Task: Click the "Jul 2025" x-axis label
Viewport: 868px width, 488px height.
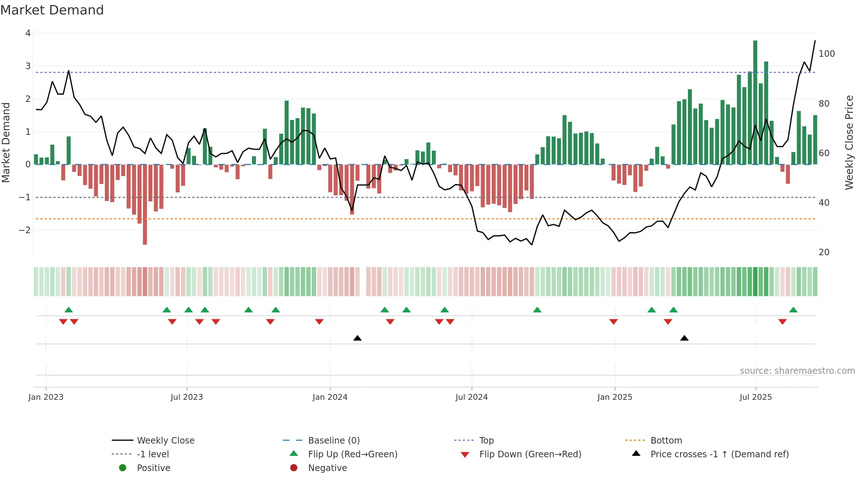Action: (x=756, y=397)
